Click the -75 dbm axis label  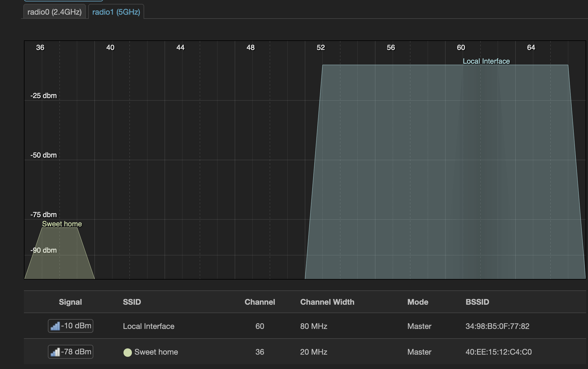click(44, 215)
